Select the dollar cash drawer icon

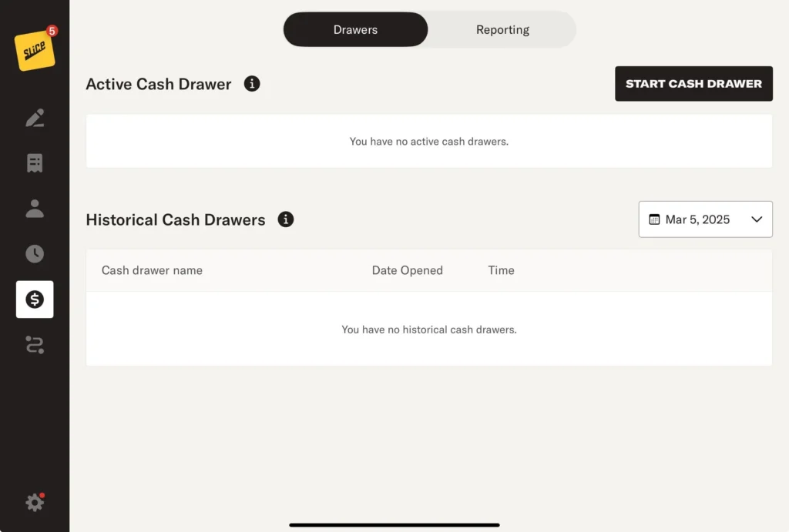(35, 299)
